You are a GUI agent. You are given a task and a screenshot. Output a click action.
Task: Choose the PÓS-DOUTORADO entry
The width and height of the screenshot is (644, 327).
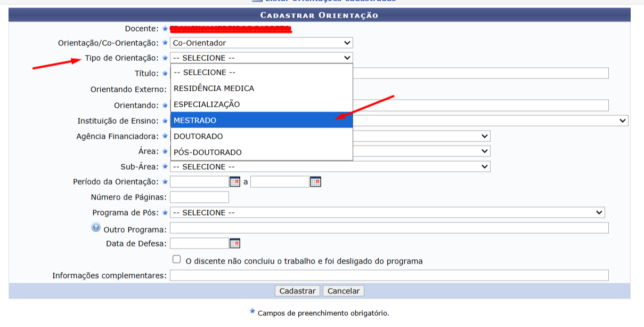[262, 152]
